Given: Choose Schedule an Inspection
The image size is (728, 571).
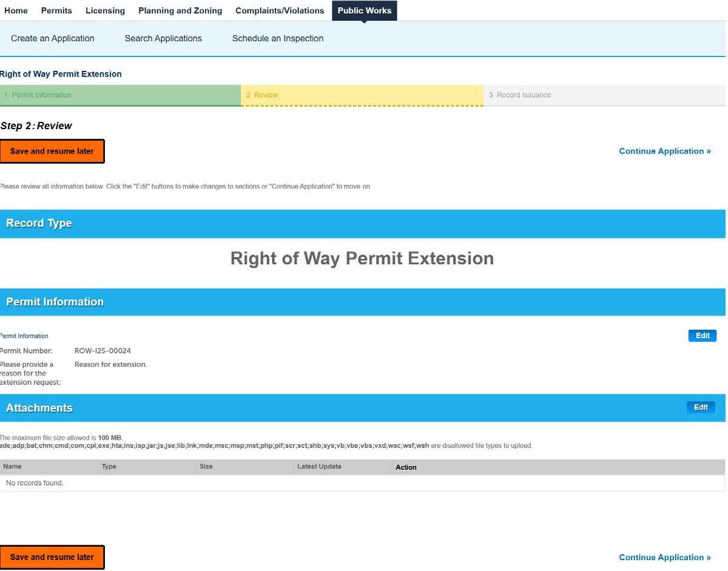Looking at the screenshot, I should click(x=277, y=38).
